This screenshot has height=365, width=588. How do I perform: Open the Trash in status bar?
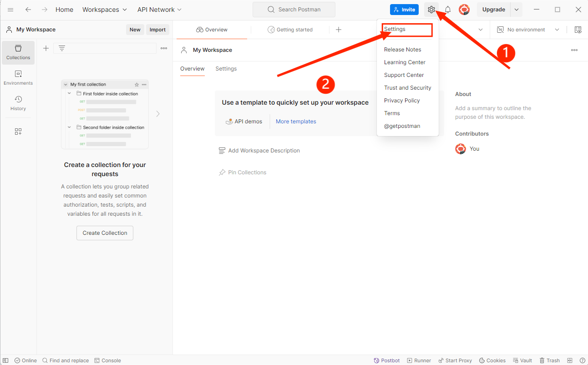tap(549, 360)
